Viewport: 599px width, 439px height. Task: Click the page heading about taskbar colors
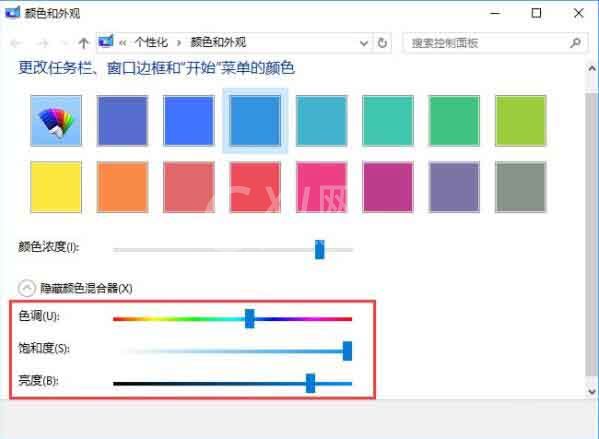point(156,68)
